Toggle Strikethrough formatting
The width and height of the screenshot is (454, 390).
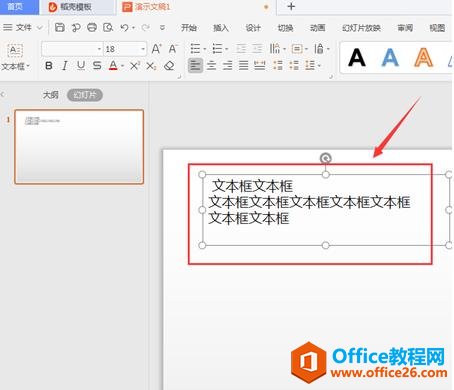point(97,66)
